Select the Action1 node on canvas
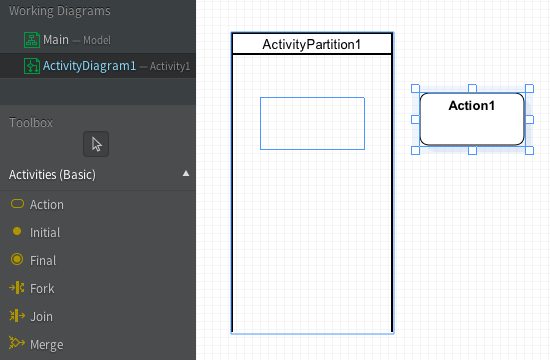 (472, 119)
